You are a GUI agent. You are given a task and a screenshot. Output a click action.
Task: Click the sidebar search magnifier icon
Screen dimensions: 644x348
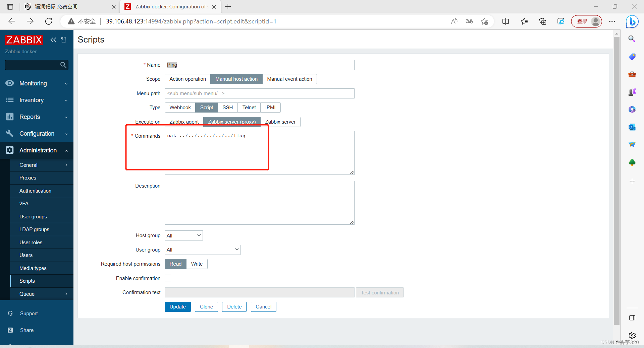coord(63,65)
